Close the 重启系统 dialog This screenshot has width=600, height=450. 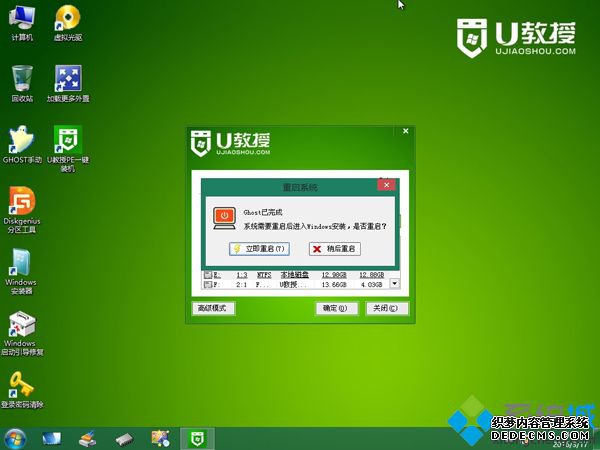tap(386, 185)
